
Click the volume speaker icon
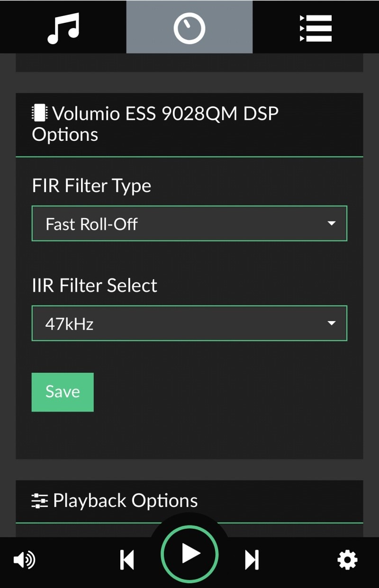[24, 560]
